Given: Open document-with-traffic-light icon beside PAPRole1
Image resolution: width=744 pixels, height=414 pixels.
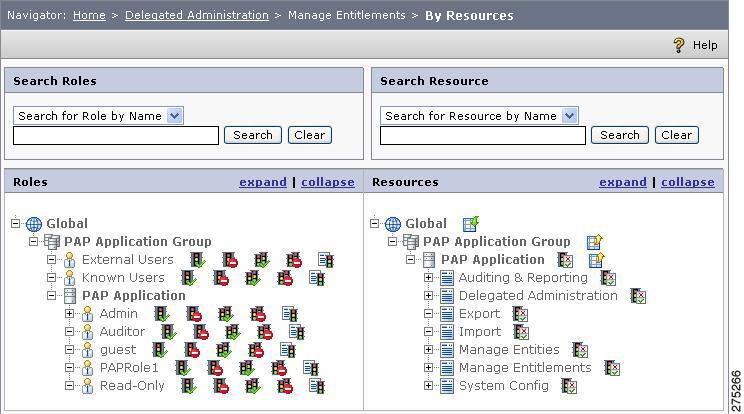Looking at the screenshot, I should click(x=311, y=368).
